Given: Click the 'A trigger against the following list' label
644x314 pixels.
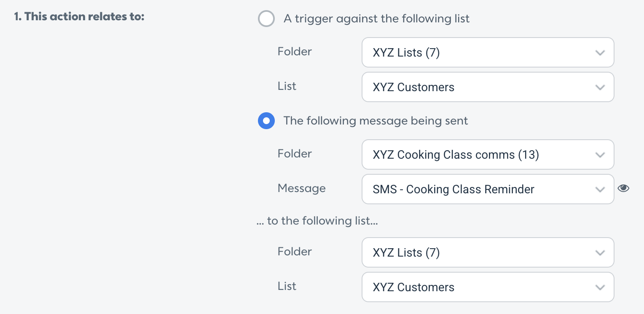Looking at the screenshot, I should (376, 19).
